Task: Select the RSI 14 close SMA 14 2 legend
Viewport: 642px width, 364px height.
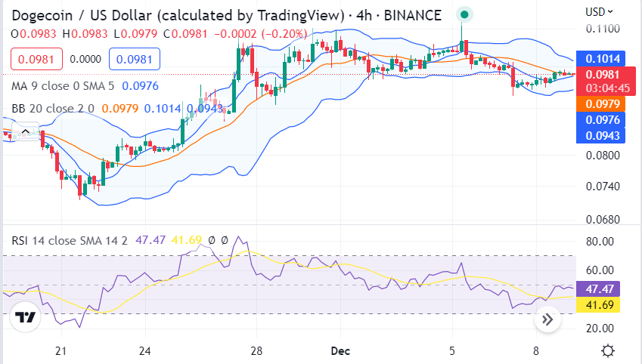Action: 70,240
